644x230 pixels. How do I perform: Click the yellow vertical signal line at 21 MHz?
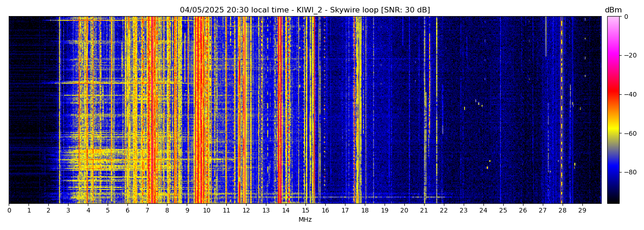click(424, 110)
